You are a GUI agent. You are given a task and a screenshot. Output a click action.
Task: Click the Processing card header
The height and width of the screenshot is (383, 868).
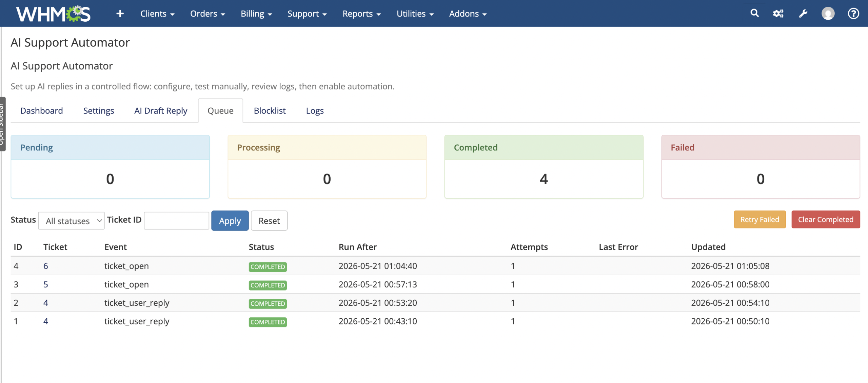tap(327, 148)
